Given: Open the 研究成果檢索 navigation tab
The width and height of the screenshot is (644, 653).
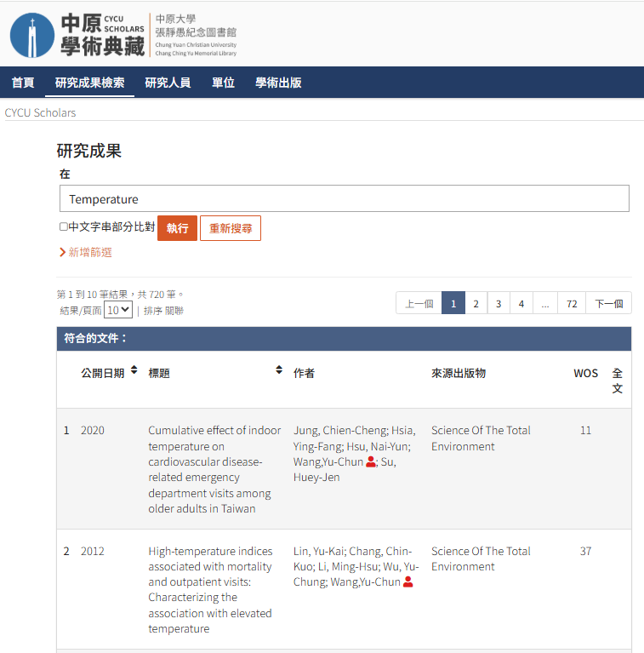Looking at the screenshot, I should click(89, 83).
